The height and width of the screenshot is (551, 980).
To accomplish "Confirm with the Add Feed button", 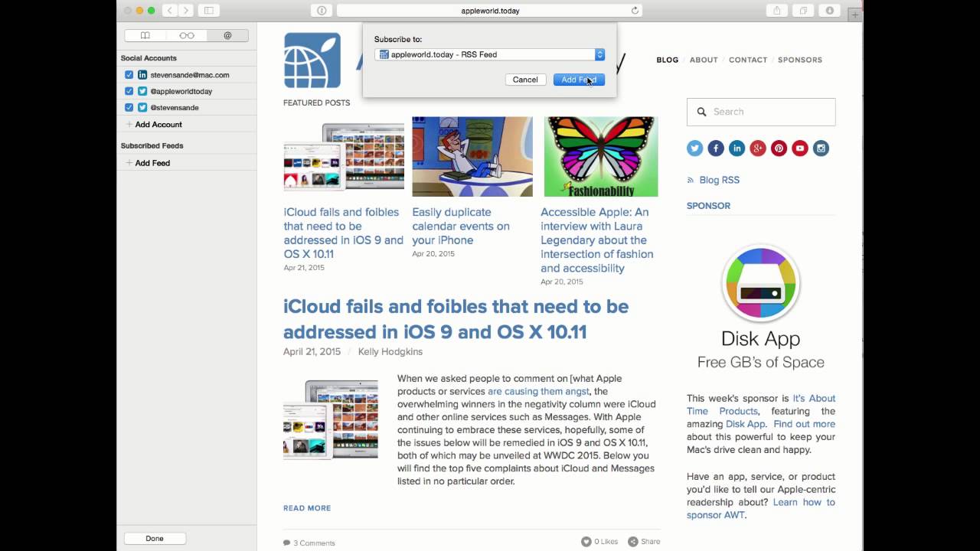I will click(x=579, y=80).
